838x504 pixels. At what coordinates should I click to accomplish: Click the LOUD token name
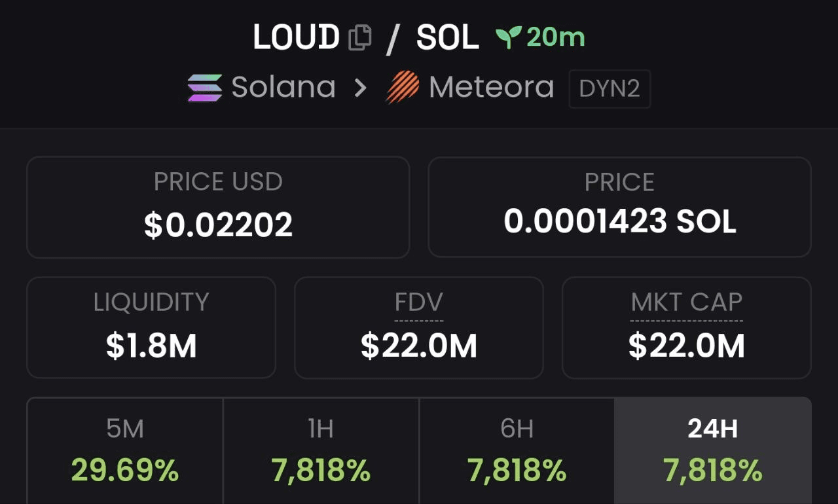pos(297,37)
